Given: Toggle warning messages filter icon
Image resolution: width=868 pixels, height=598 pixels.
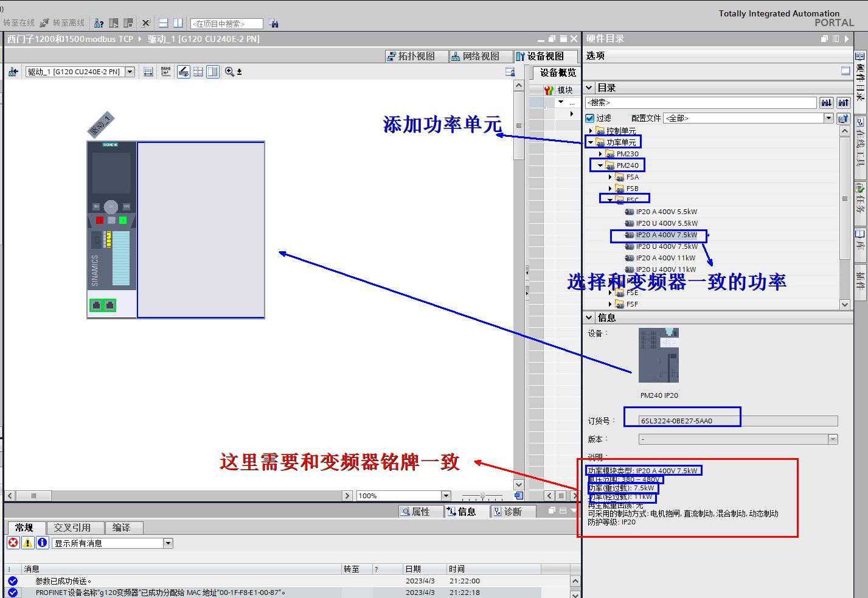Looking at the screenshot, I should [x=27, y=543].
